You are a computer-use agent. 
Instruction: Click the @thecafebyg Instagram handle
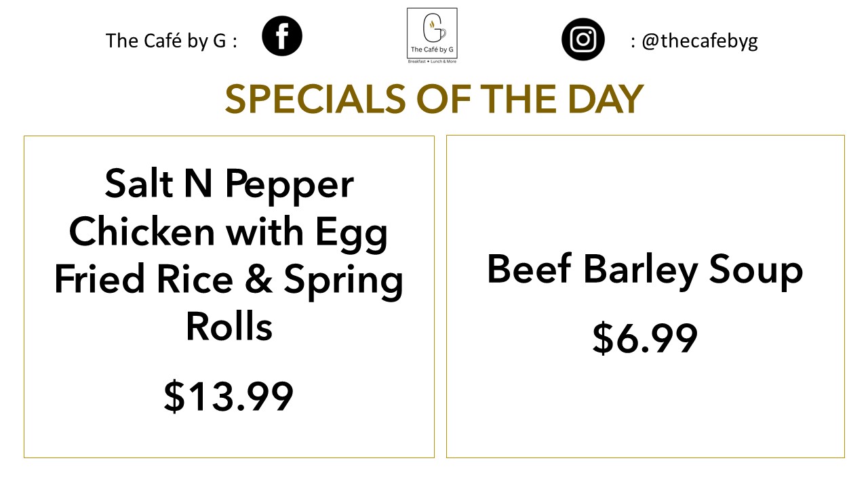pyautogui.click(x=699, y=41)
